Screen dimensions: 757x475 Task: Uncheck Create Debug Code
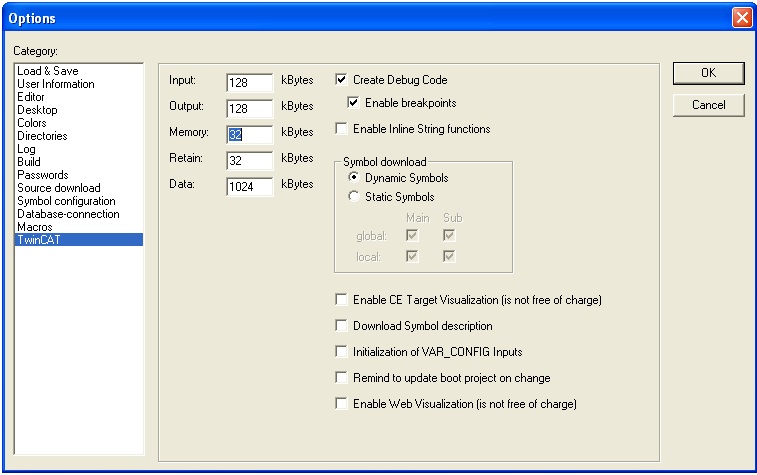pos(341,80)
